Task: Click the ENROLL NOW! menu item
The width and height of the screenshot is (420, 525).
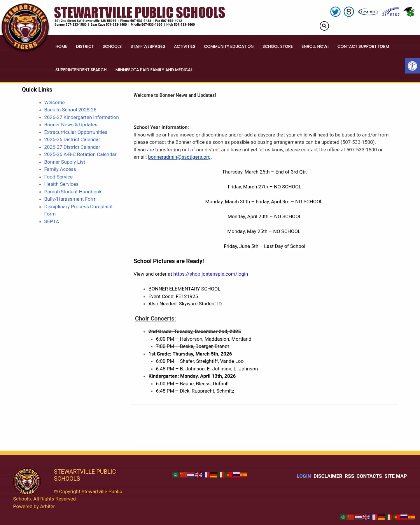Action: click(x=315, y=46)
